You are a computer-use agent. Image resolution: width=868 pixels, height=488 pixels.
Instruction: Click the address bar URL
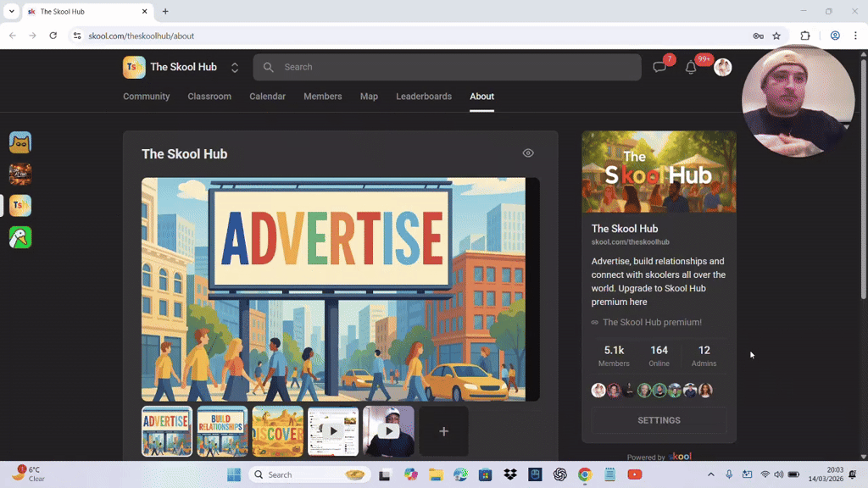pos(142,36)
